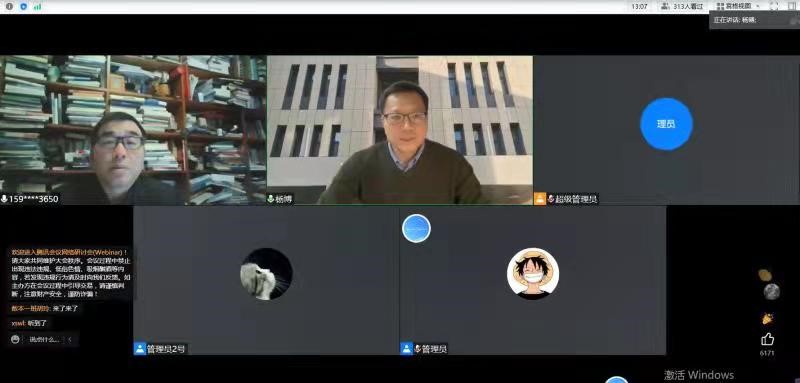The width and height of the screenshot is (800, 383).
Task: Click the blue 理员 avatar circle
Action: [666, 124]
